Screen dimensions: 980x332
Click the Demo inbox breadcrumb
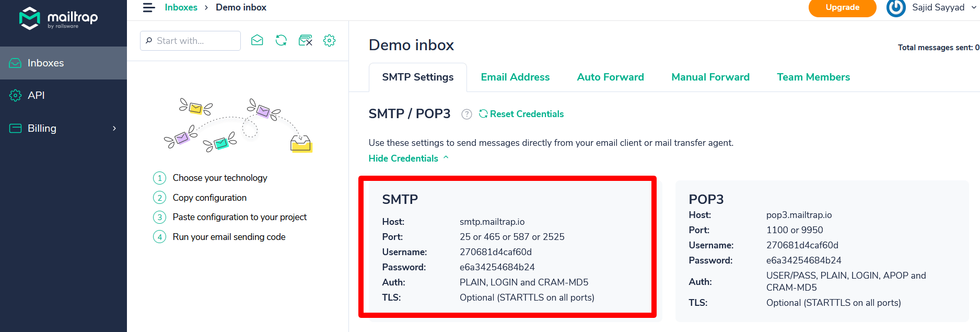241,7
